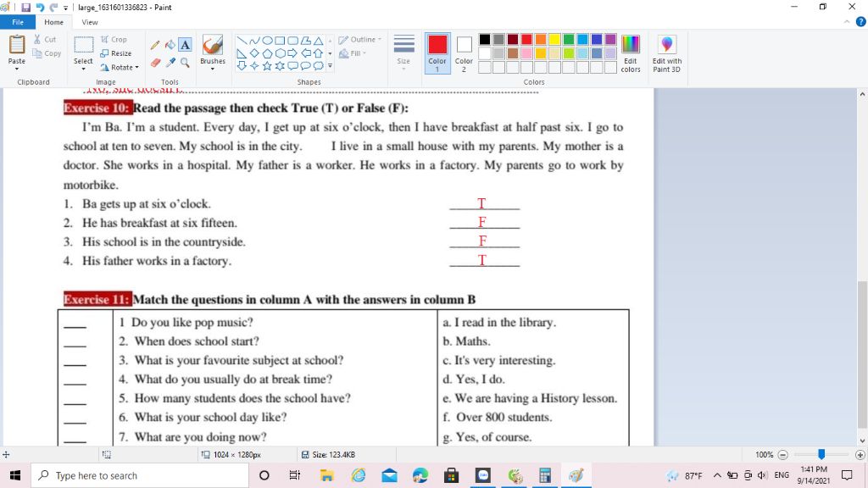This screenshot has height=488, width=868.
Task: Open Calculator from taskbar
Action: coord(545,475)
